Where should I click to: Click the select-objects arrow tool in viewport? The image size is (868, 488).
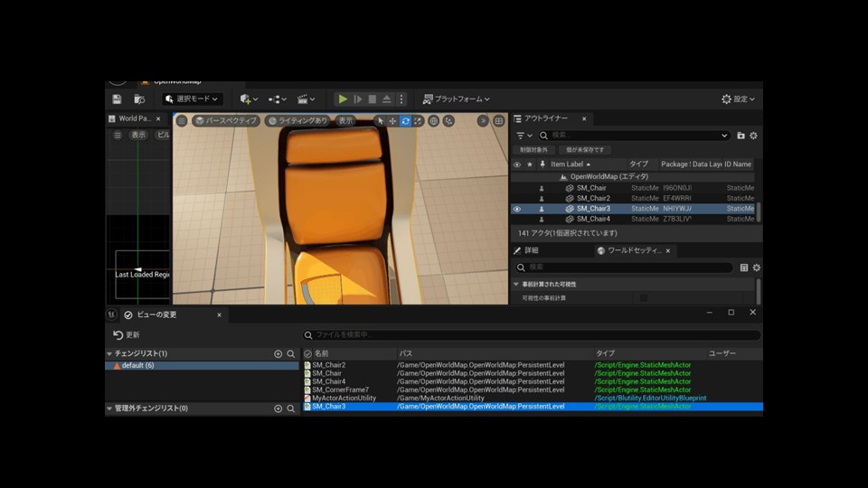[x=381, y=121]
